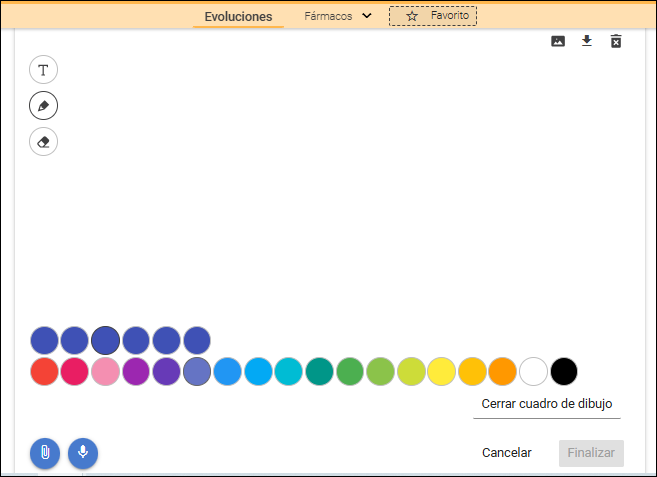Choose the lime color swatch
The height and width of the screenshot is (477, 657).
point(411,371)
